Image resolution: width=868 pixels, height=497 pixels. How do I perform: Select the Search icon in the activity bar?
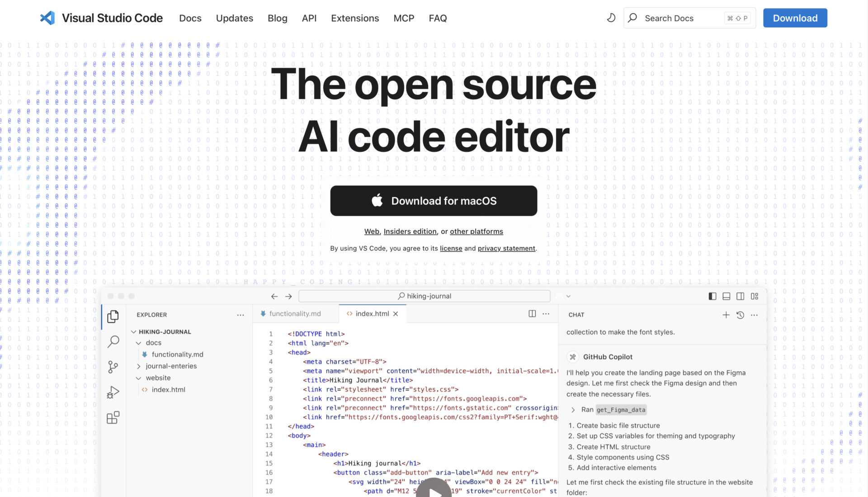coord(113,341)
